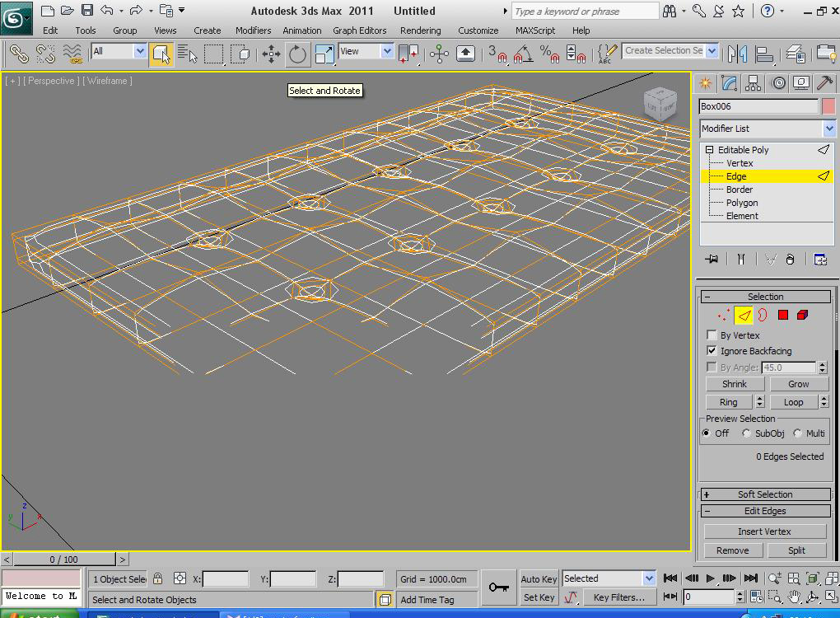Activate the Select and Scale tool
840x618 pixels.
click(x=324, y=54)
